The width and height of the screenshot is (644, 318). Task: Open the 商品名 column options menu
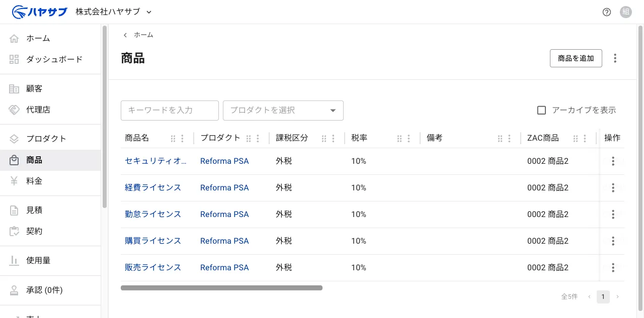(x=182, y=139)
